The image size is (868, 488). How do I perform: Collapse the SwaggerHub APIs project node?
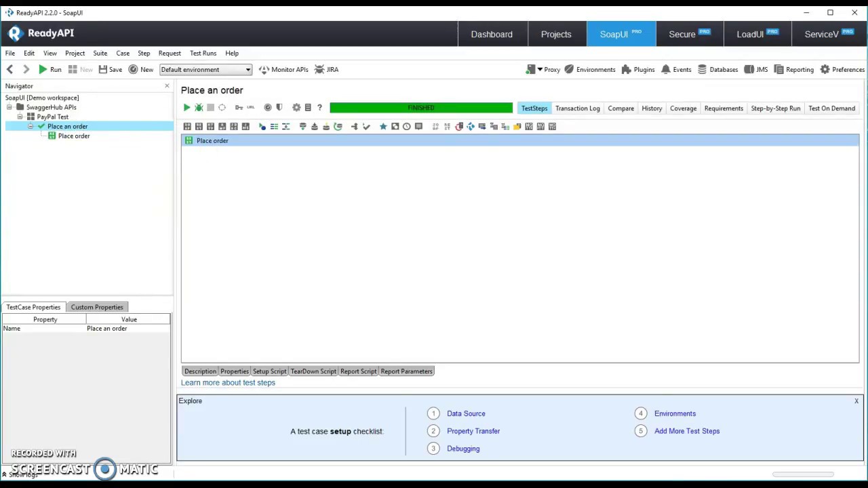click(x=9, y=107)
